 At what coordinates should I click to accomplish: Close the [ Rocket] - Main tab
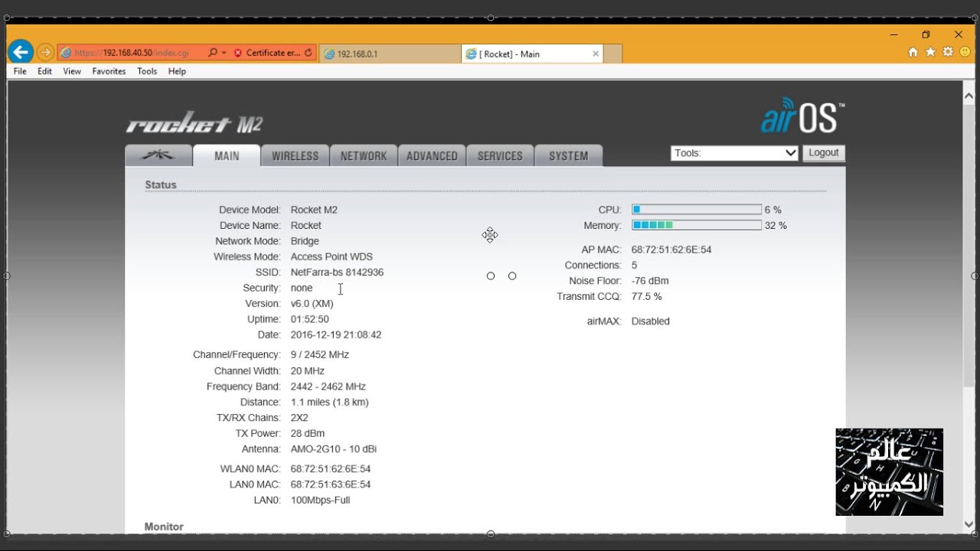point(596,54)
